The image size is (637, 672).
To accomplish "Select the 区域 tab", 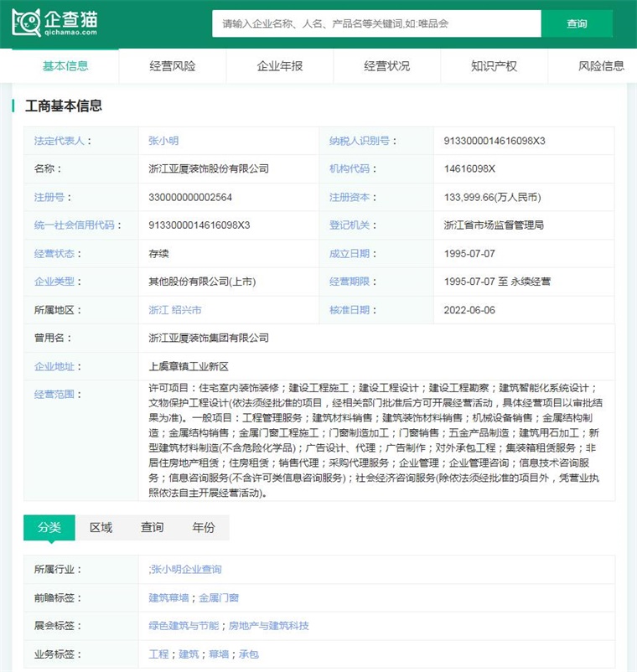I will click(x=101, y=527).
